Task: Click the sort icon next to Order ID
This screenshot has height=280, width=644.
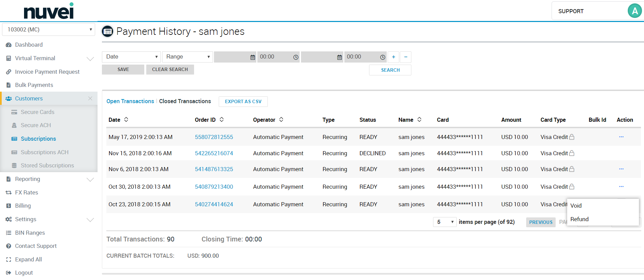Action: pos(222,119)
